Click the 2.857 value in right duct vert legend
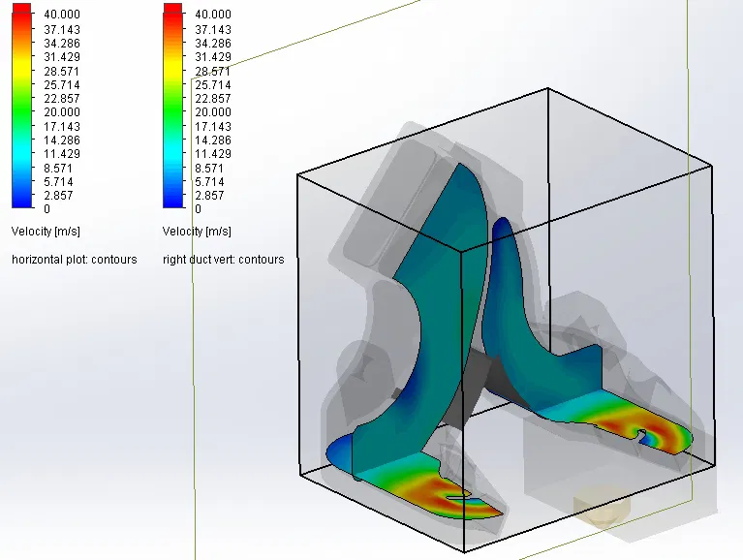 209,196
